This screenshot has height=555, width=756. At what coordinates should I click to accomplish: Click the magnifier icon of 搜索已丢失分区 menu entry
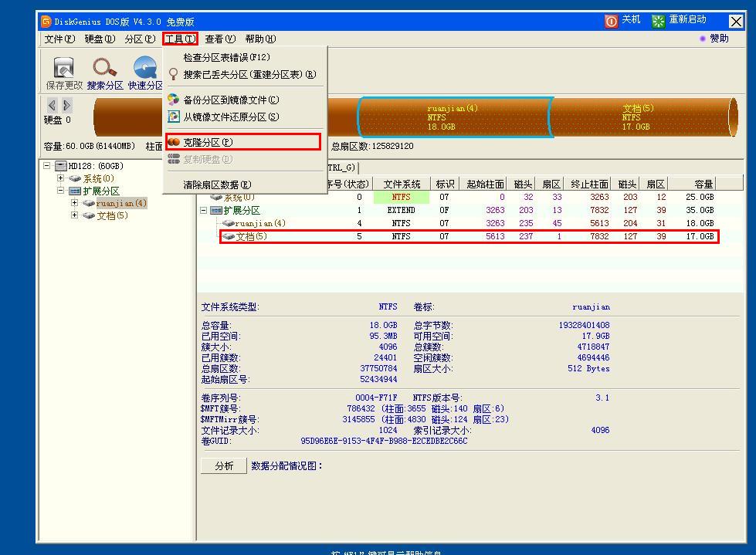point(173,74)
